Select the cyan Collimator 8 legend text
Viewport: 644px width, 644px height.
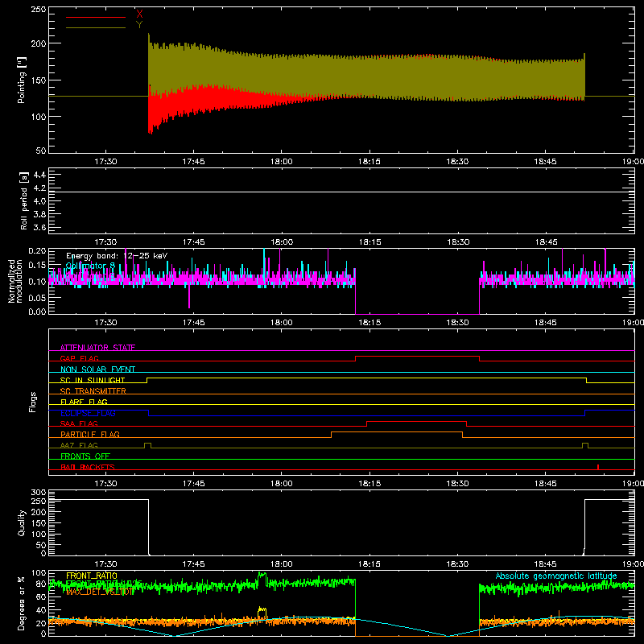coord(90,266)
